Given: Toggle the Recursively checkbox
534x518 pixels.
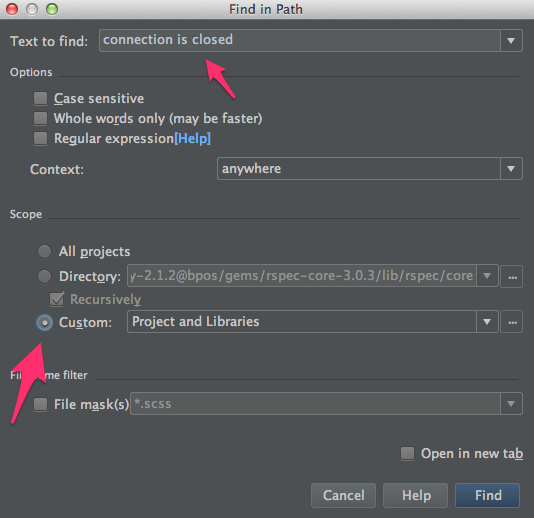Looking at the screenshot, I should click(x=57, y=299).
